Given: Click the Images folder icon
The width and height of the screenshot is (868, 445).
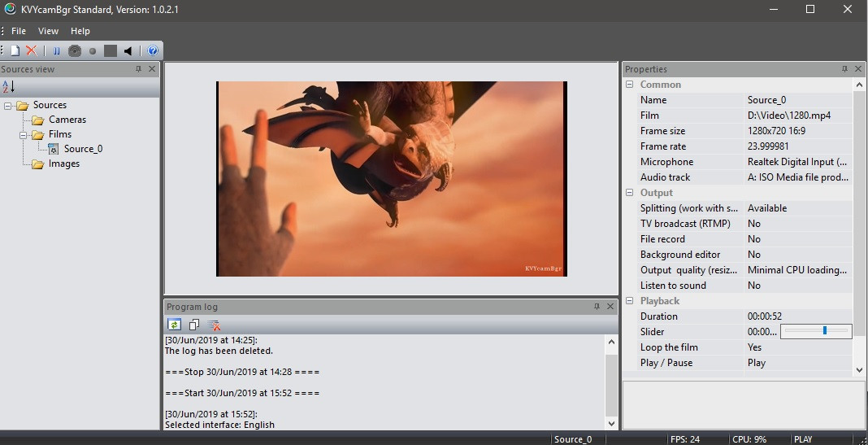Looking at the screenshot, I should 37,164.
